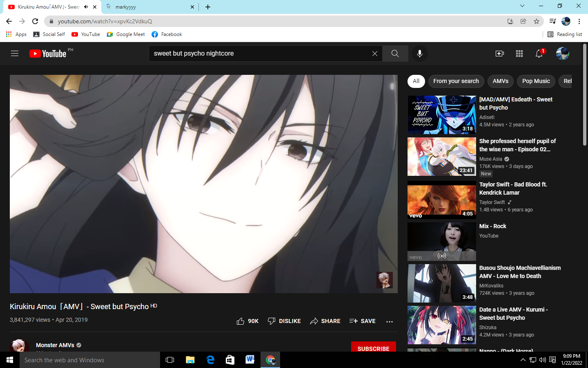Viewport: 588px width, 368px height.
Task: Open the Date a Live AMV Kurumi title
Action: (x=514, y=314)
